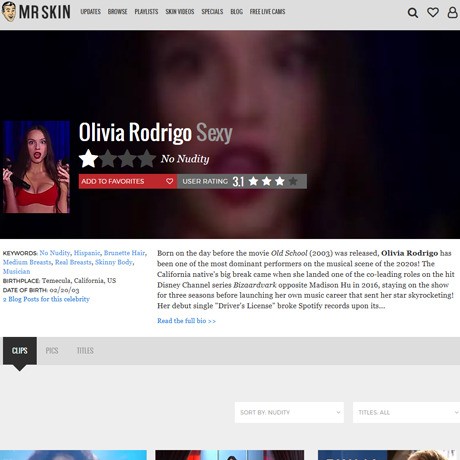Viewport: 460px width, 460px height.
Task: Expand the Titles All dropdown
Action: 406,412
